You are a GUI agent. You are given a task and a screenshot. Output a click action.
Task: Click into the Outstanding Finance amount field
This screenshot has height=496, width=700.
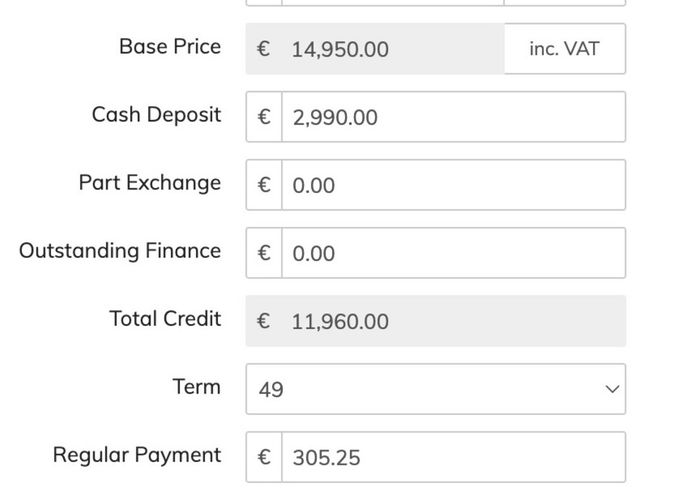pyautogui.click(x=454, y=253)
